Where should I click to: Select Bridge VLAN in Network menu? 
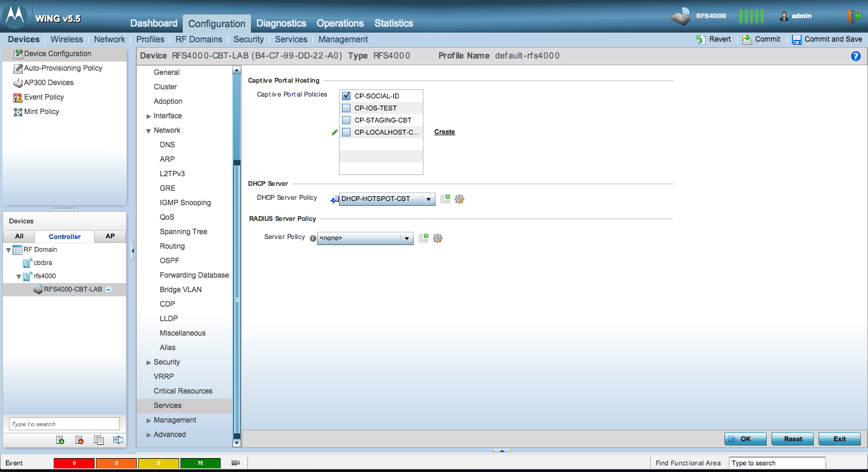click(x=181, y=290)
